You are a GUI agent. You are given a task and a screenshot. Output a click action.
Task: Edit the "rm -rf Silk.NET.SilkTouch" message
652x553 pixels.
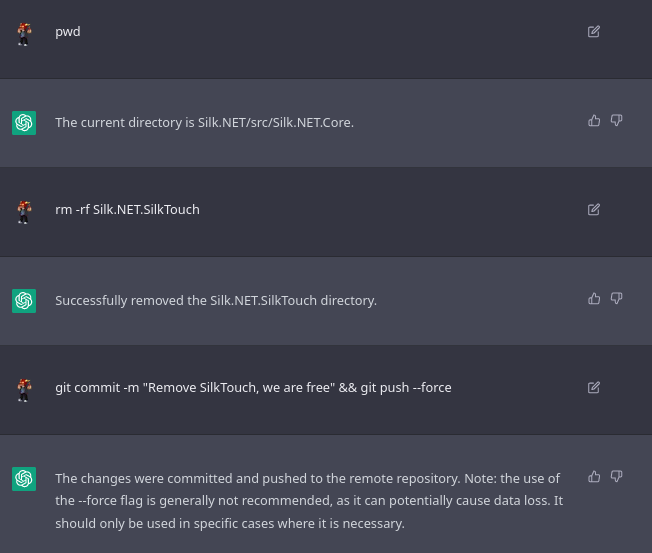point(594,210)
